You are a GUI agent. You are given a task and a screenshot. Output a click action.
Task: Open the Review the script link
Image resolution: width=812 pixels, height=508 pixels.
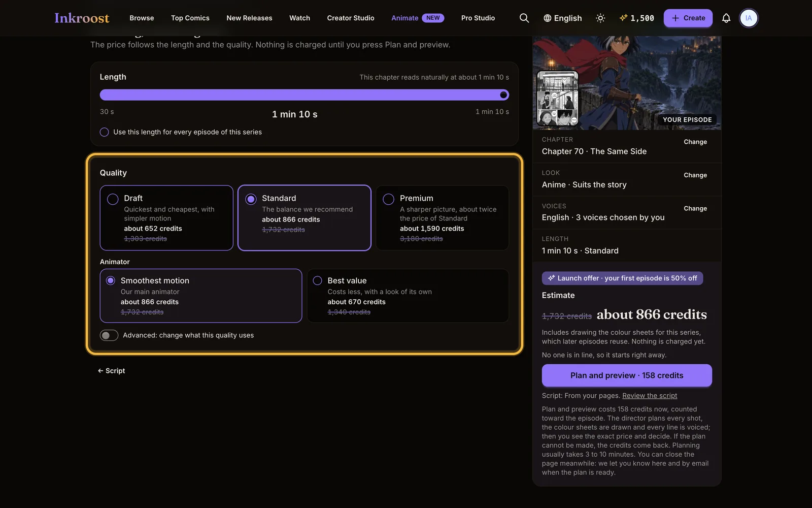point(650,396)
